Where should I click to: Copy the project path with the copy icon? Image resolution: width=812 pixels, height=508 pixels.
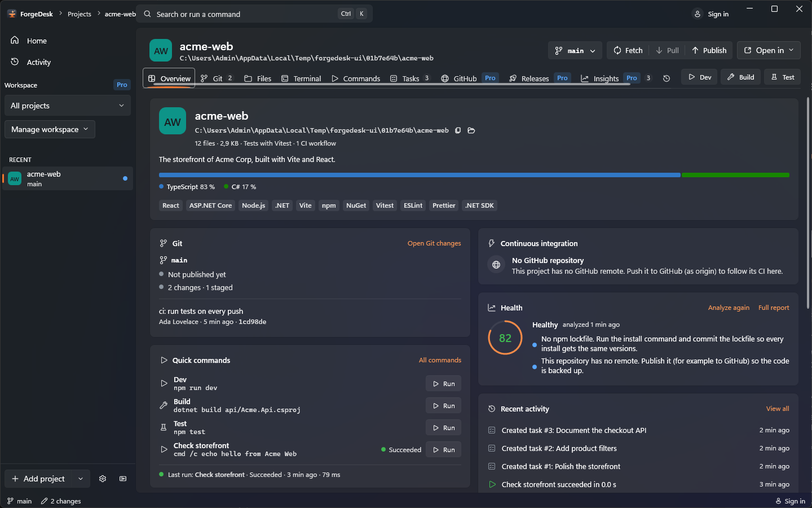[458, 130]
